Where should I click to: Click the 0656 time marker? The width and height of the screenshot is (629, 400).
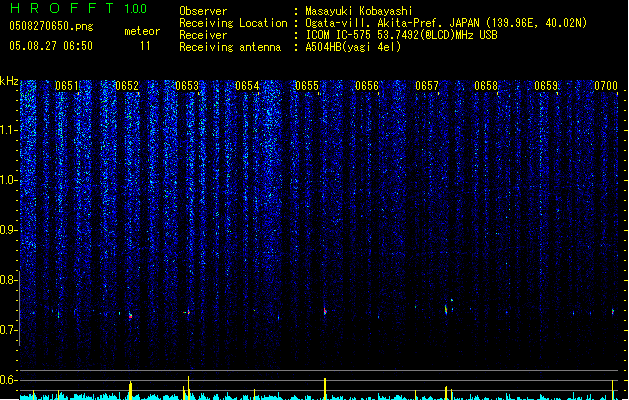point(367,86)
